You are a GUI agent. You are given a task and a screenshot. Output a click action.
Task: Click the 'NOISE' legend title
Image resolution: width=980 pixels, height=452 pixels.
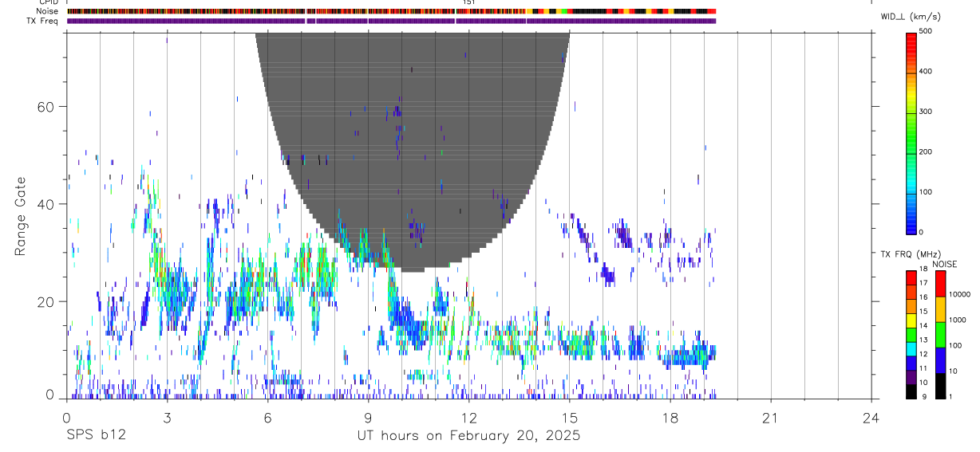pyautogui.click(x=945, y=264)
